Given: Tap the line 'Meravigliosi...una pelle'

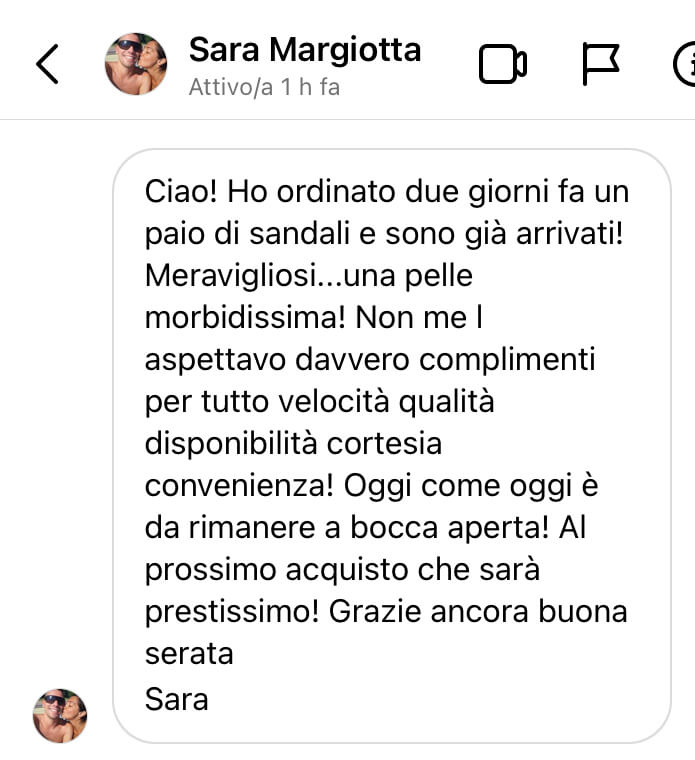Looking at the screenshot, I should [x=309, y=275].
